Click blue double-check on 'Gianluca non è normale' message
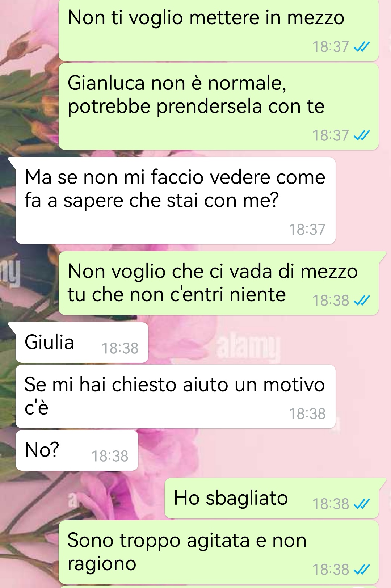 [362, 135]
